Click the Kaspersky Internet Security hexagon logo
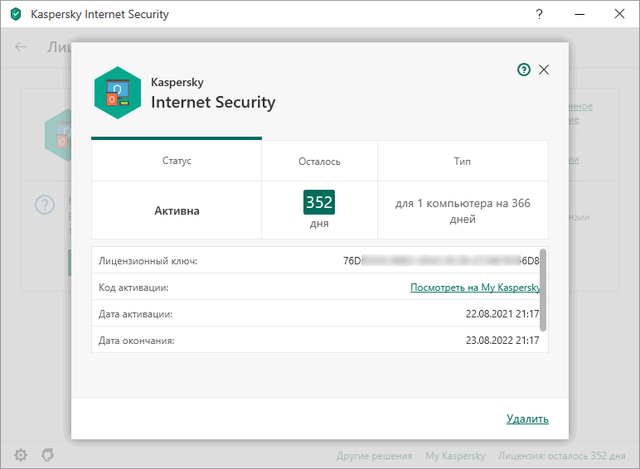Screen dimensions: 640x469 (118, 93)
